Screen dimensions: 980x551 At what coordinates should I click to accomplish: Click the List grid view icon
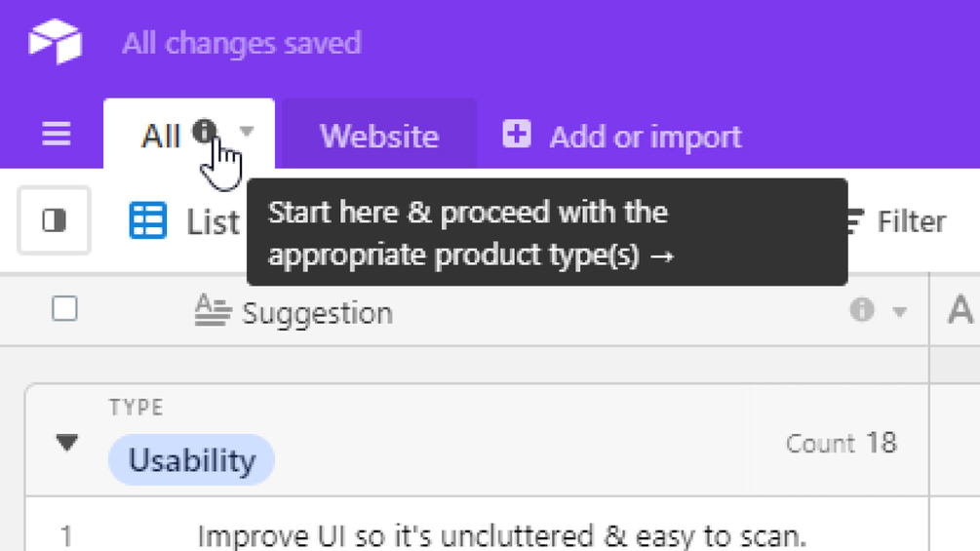click(148, 221)
